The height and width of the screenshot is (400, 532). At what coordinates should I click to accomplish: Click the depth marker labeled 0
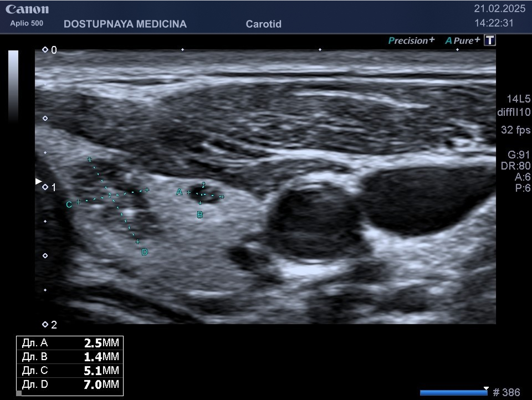[49, 50]
